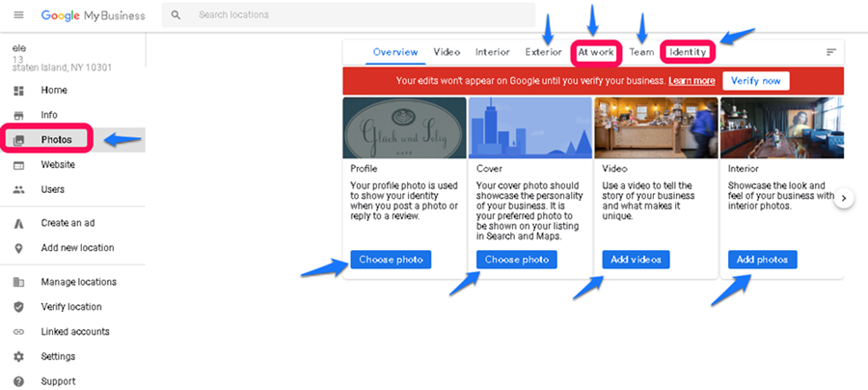Click the Users people icon

point(19,189)
